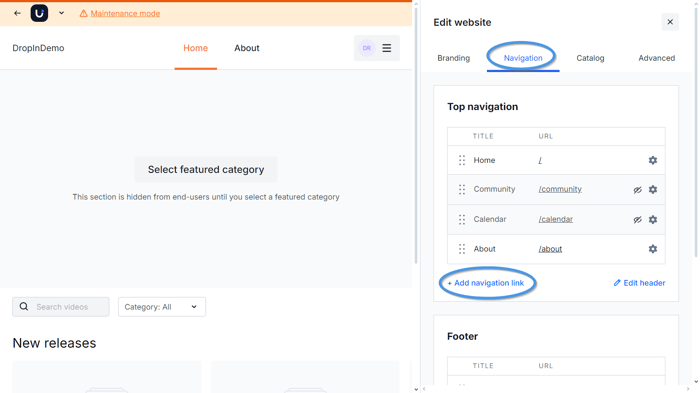This screenshot has width=700, height=393.
Task: Close the Edit website panel
Action: point(670,22)
